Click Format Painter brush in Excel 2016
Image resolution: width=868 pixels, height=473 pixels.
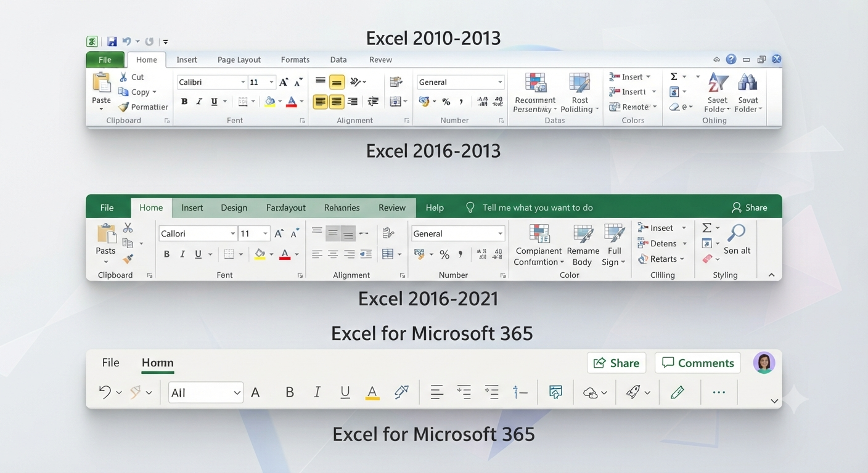128,259
